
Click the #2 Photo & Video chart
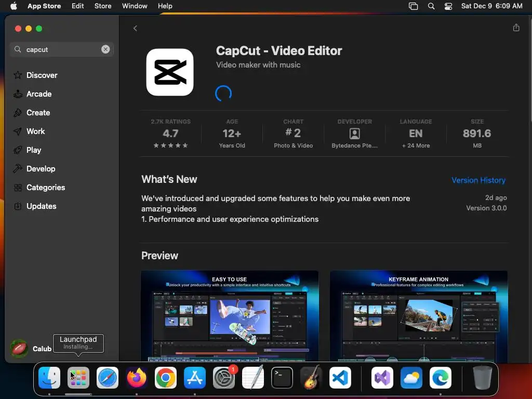coord(293,134)
